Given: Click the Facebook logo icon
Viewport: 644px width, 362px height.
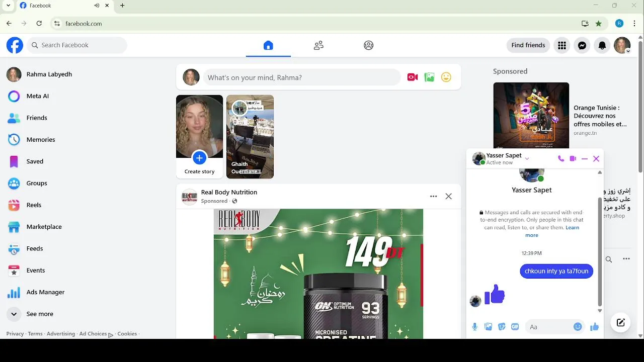Looking at the screenshot, I should [x=15, y=45].
